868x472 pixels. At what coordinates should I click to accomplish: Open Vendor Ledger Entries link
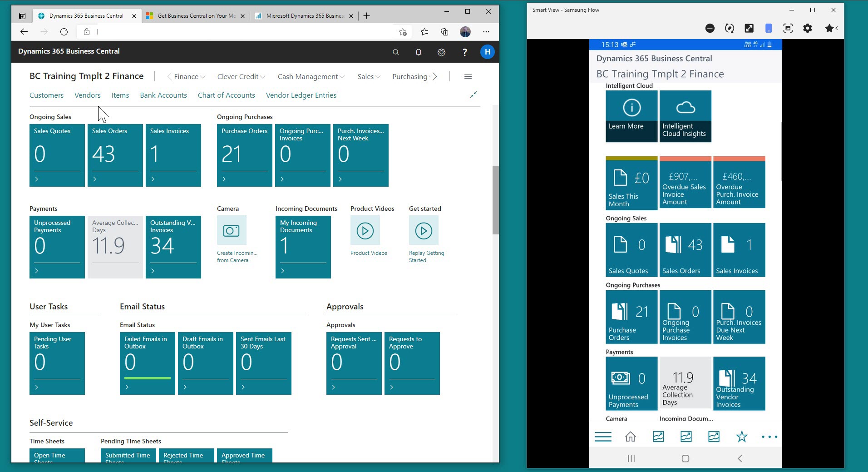point(301,95)
